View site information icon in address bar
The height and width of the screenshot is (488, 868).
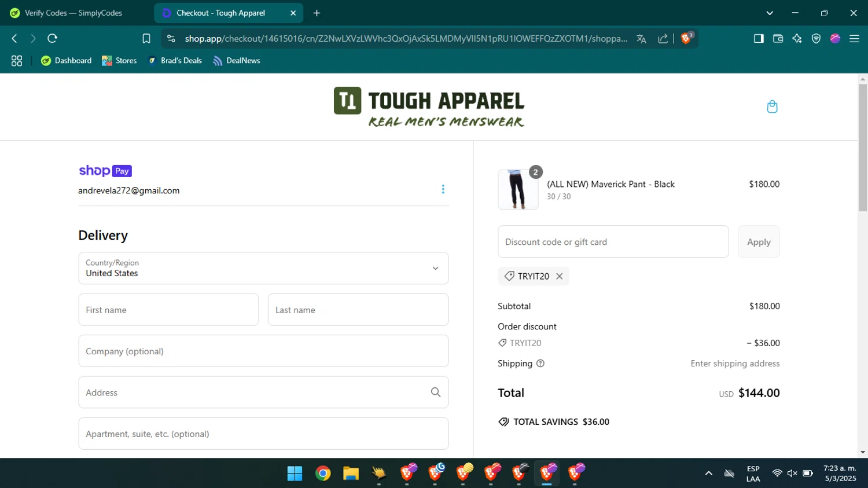(x=171, y=38)
